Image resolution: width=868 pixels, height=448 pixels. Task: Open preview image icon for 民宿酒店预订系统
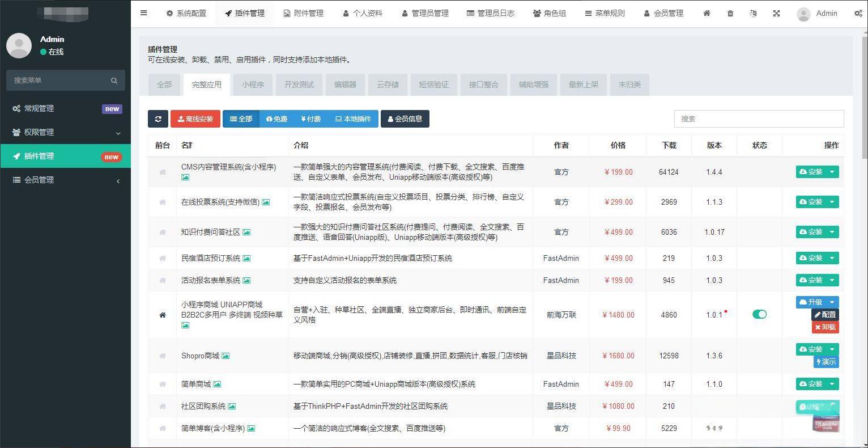[x=246, y=258]
